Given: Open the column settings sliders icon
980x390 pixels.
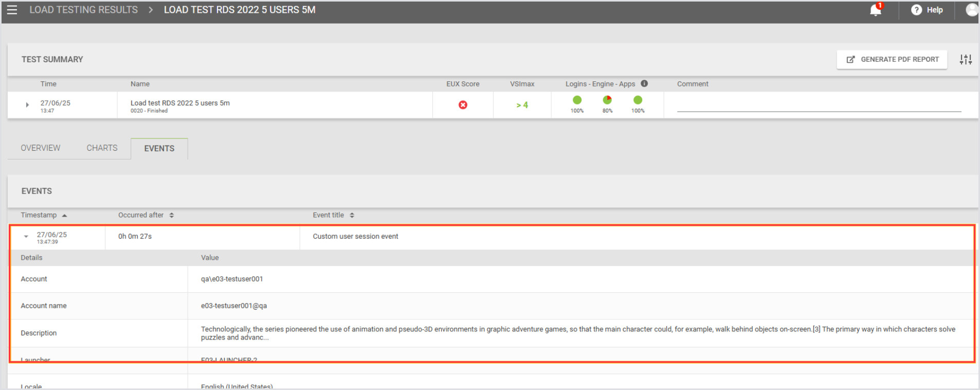Looking at the screenshot, I should (965, 60).
